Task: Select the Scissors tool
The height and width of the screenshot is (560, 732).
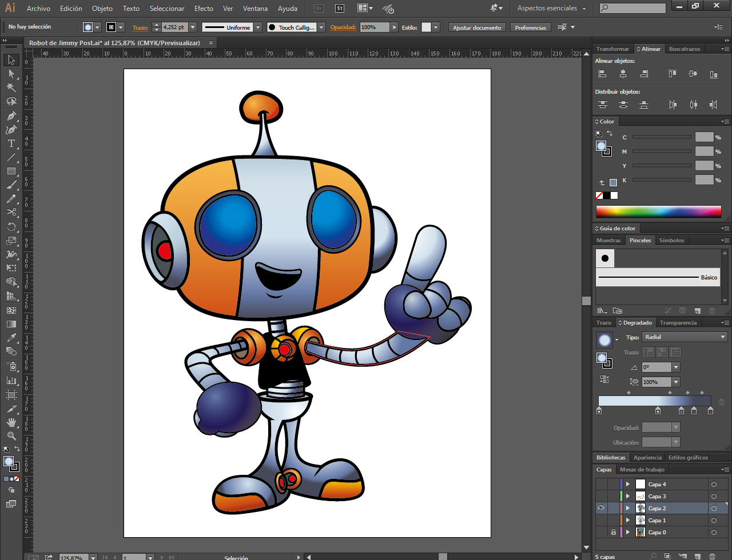Action: pyautogui.click(x=11, y=213)
